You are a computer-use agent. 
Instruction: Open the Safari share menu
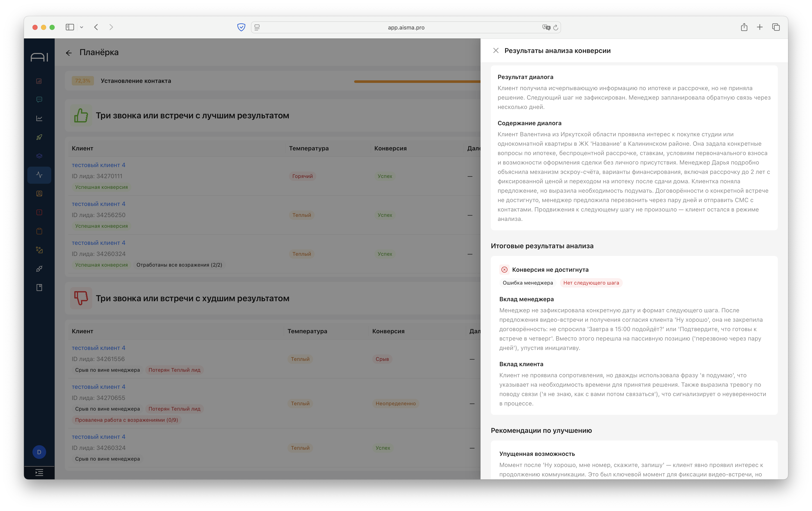[x=744, y=27]
